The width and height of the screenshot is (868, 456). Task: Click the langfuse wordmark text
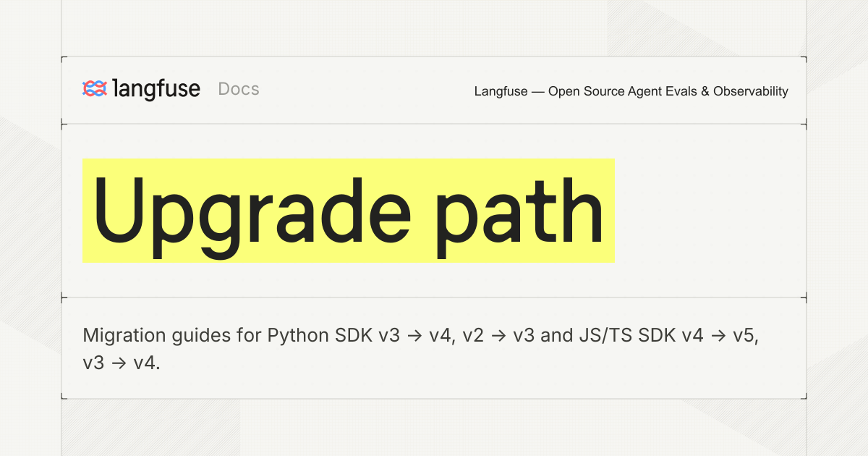(x=157, y=89)
